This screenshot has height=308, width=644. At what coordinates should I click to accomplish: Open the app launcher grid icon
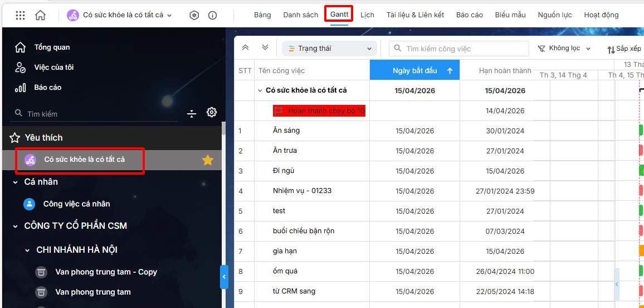(x=20, y=15)
